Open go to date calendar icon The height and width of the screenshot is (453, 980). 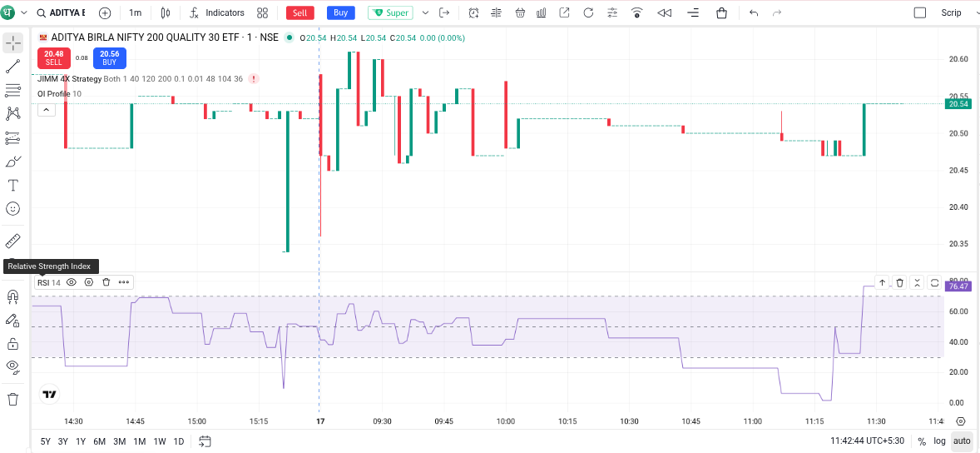coord(205,441)
